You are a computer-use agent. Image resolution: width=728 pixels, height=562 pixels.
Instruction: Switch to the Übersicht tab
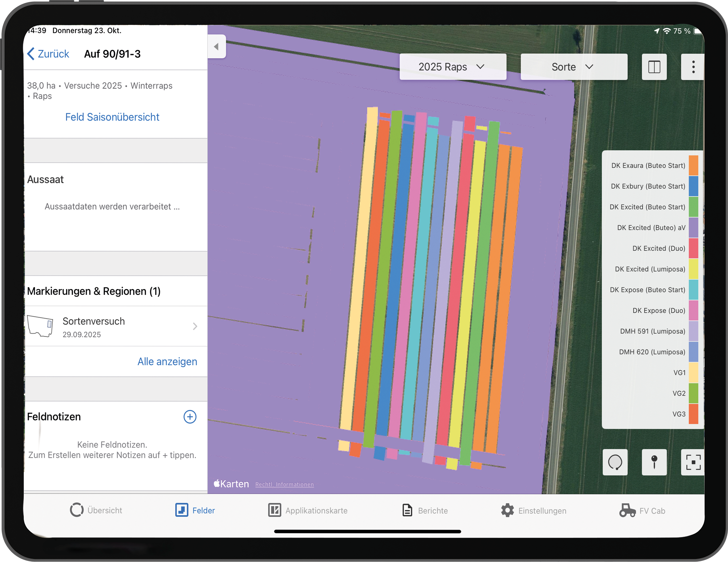(x=96, y=510)
